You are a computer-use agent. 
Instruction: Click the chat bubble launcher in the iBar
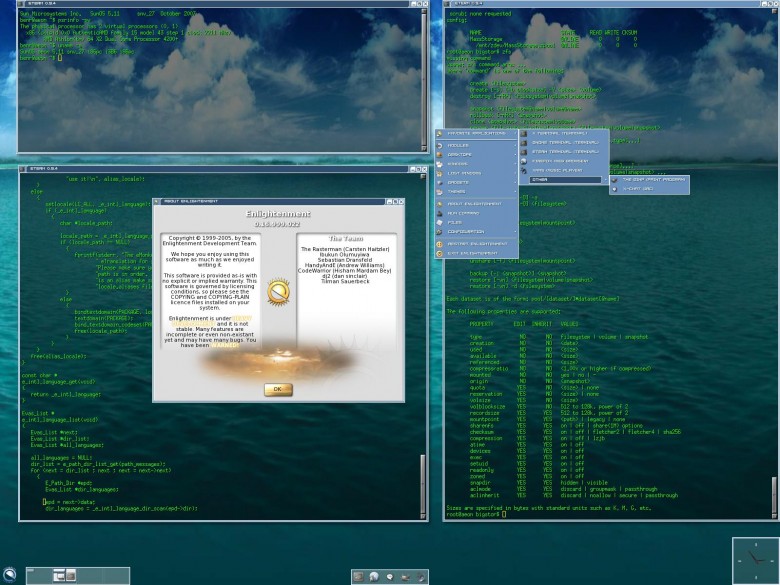[390, 577]
